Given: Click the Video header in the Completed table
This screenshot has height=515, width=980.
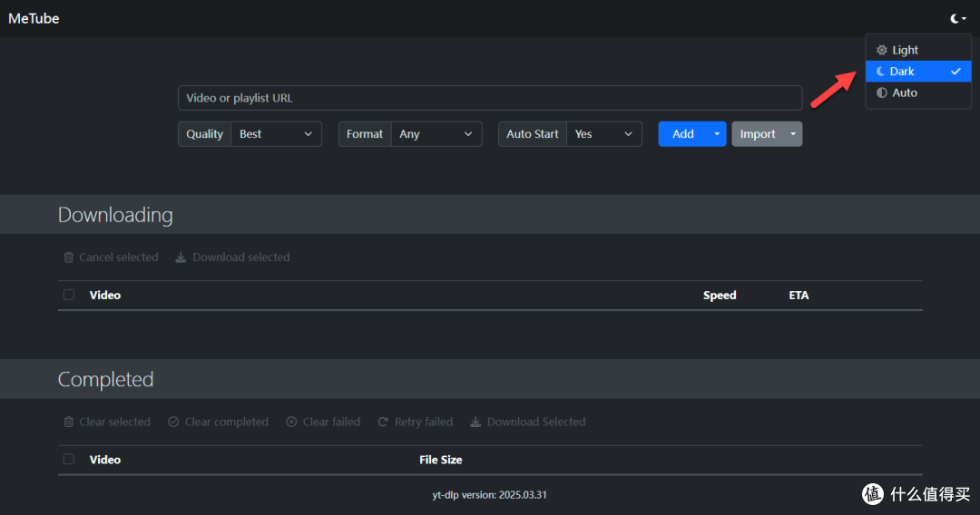Looking at the screenshot, I should click(x=105, y=460).
